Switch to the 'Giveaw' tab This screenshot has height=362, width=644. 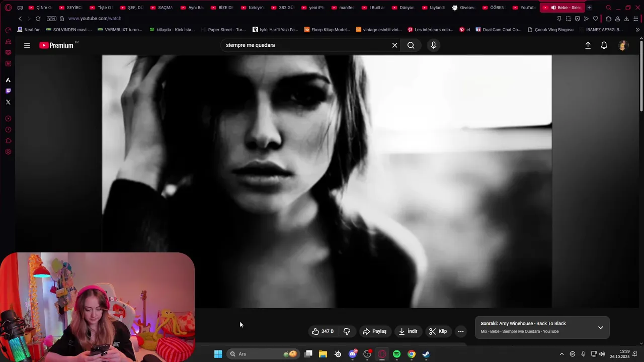(463, 8)
